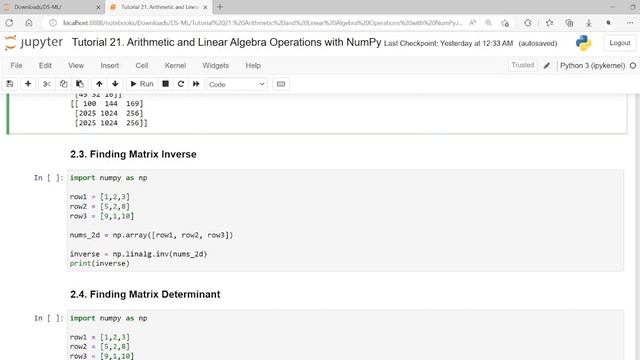Viewport: 640px width, 360px height.
Task: Open browser refresh/sync extension icon
Action: click(528, 23)
